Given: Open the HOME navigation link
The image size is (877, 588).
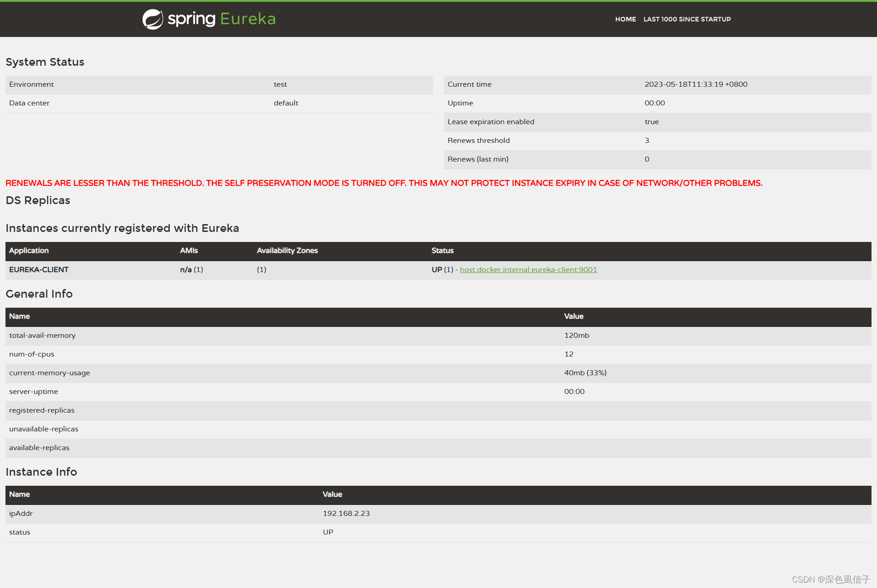Looking at the screenshot, I should click(625, 19).
